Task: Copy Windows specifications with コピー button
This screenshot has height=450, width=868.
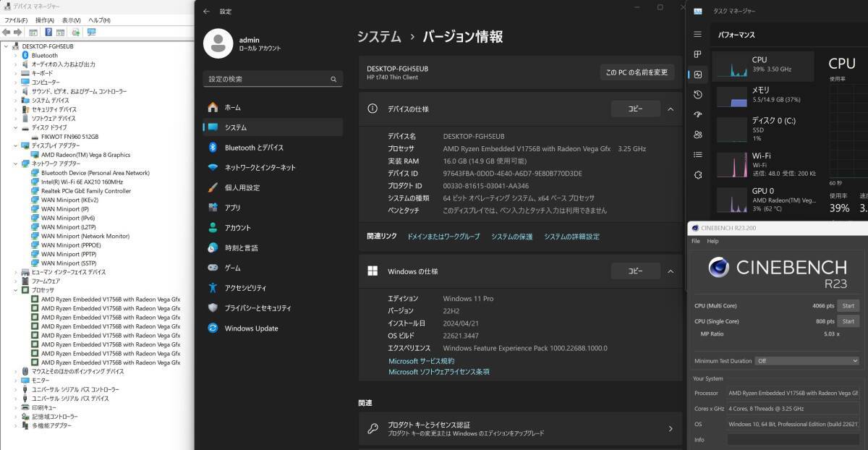Action: 635,271
